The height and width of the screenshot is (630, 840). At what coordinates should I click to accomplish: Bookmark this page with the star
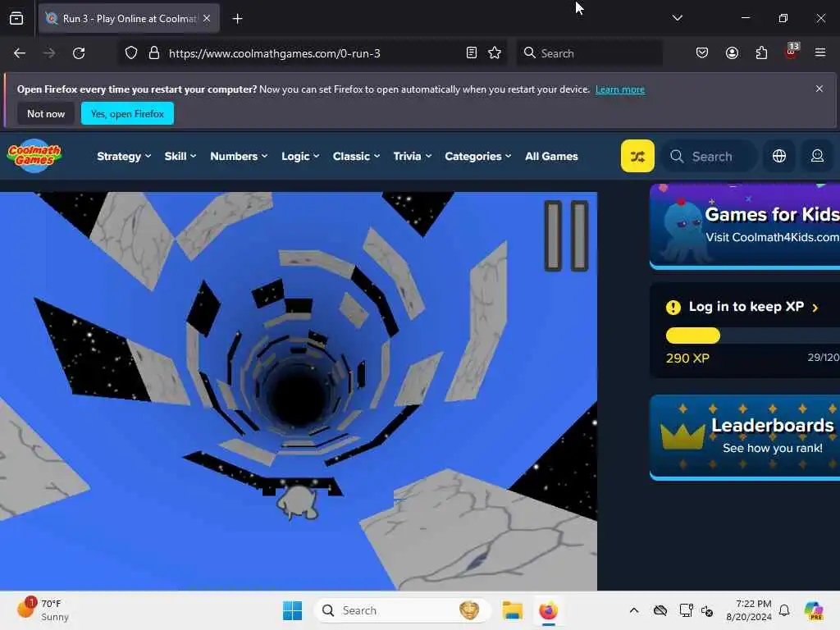point(495,53)
